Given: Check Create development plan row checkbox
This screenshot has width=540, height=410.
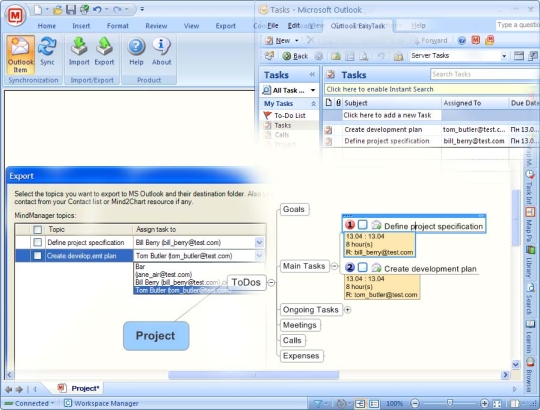Looking at the screenshot, I should [x=38, y=255].
